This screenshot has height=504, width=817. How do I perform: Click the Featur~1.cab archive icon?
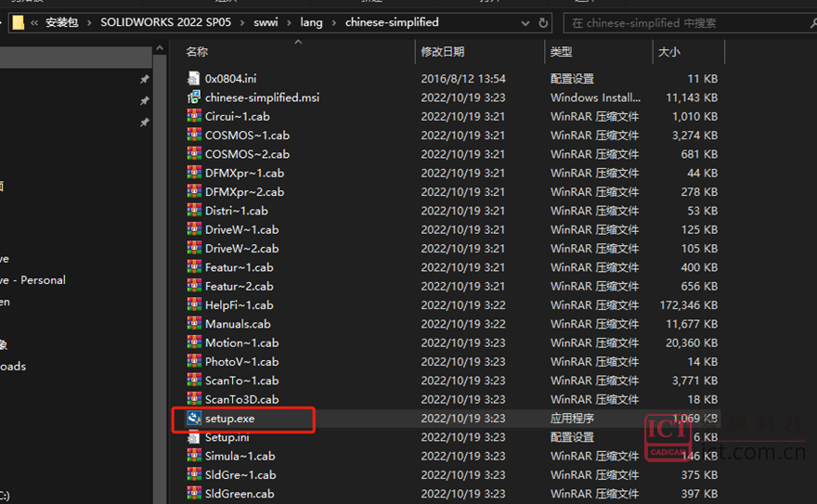click(x=194, y=267)
